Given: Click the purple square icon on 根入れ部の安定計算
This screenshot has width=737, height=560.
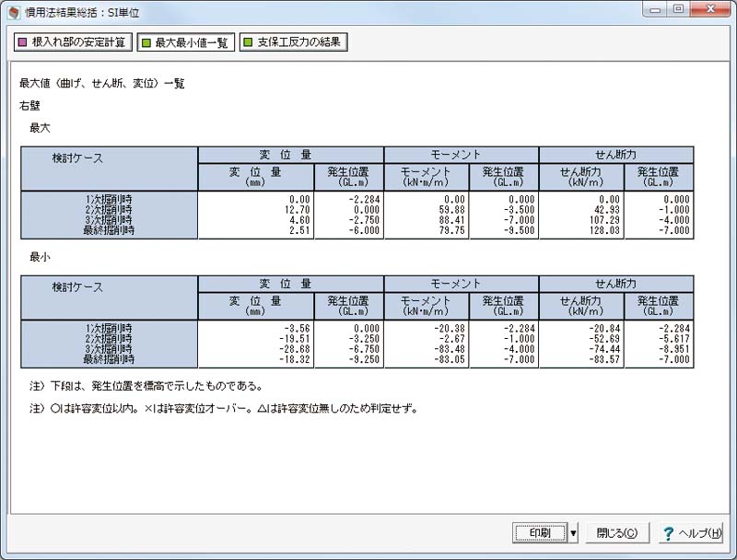Looking at the screenshot, I should tap(22, 42).
